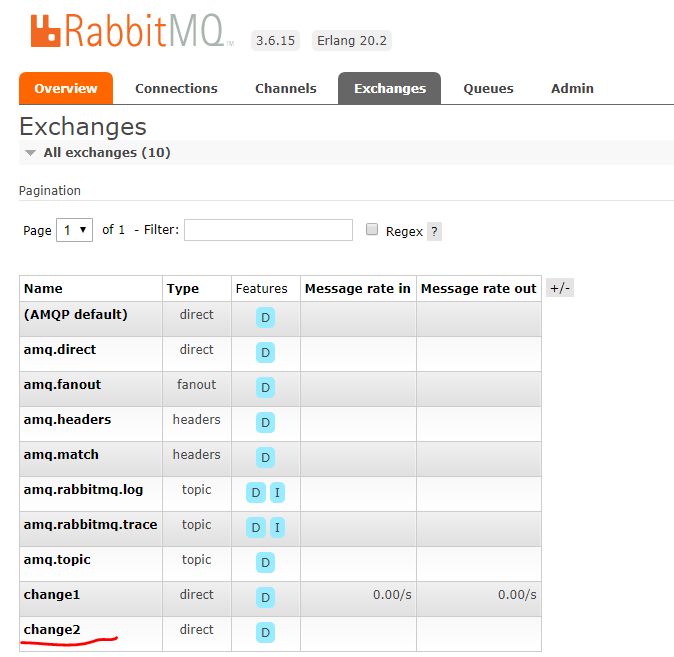Open the amq.rabbitmq.trace exchange

coord(90,525)
